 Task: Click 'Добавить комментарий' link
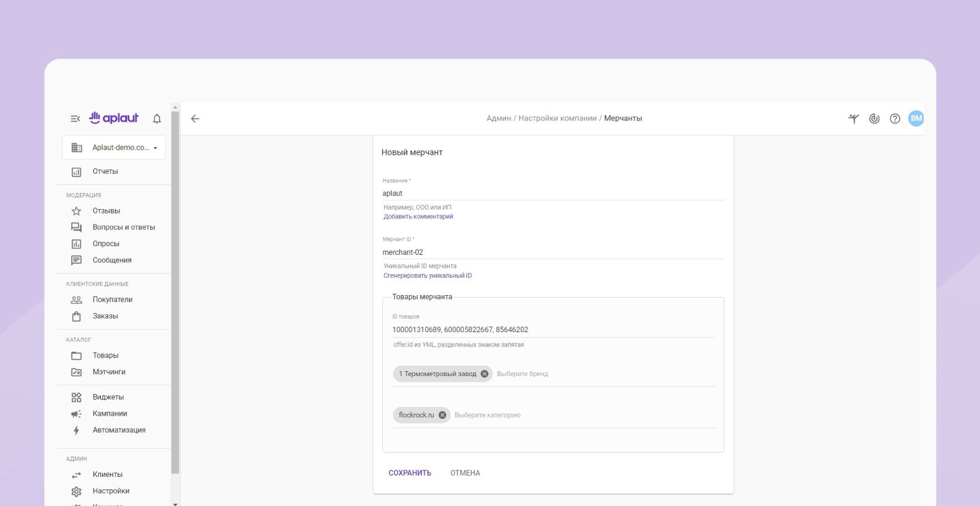(x=418, y=217)
